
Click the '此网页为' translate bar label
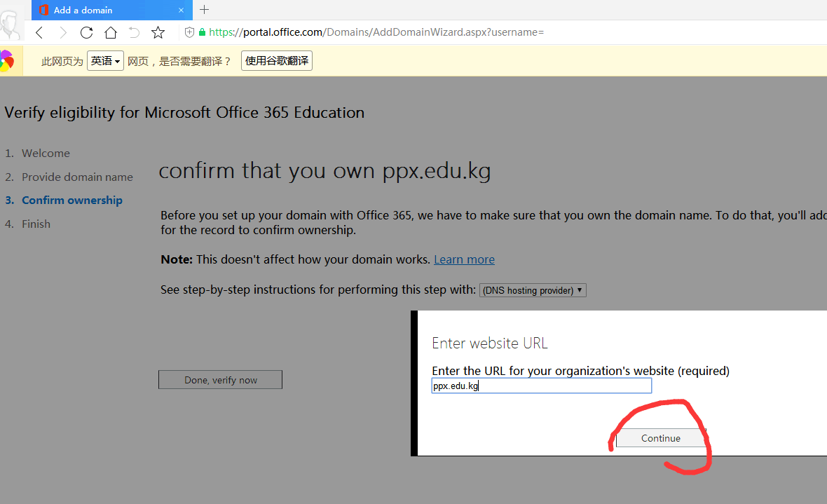(62, 61)
